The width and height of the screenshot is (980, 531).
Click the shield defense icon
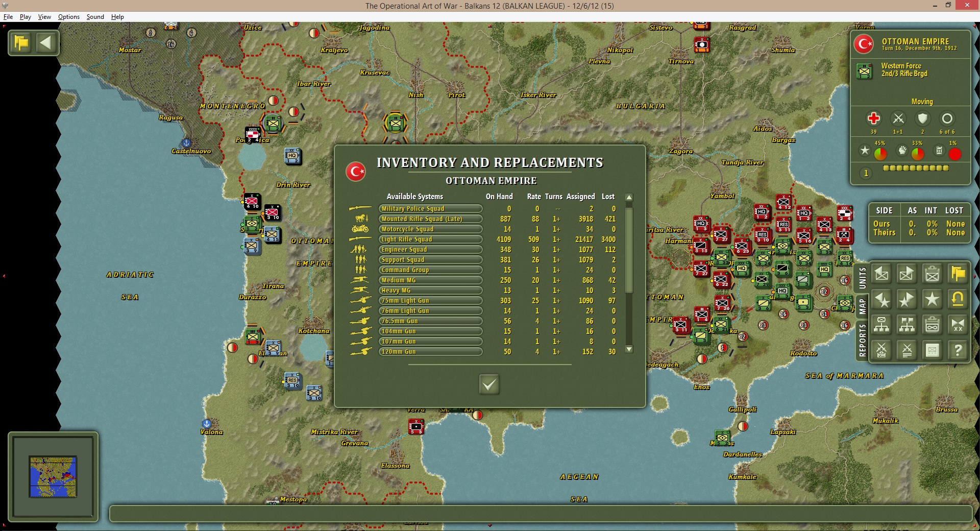click(x=922, y=118)
